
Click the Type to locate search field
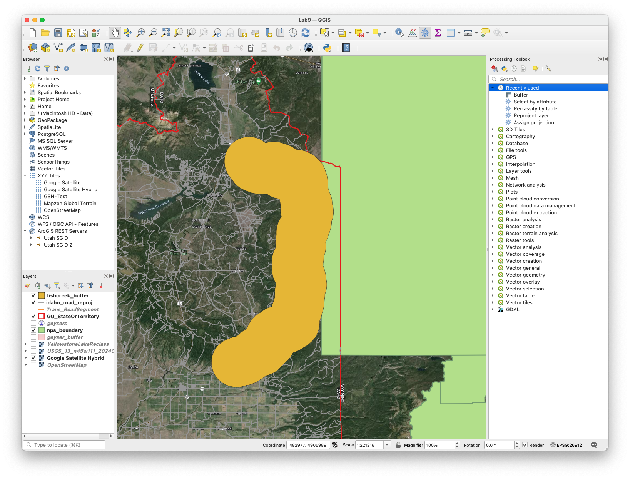pyautogui.click(x=64, y=445)
